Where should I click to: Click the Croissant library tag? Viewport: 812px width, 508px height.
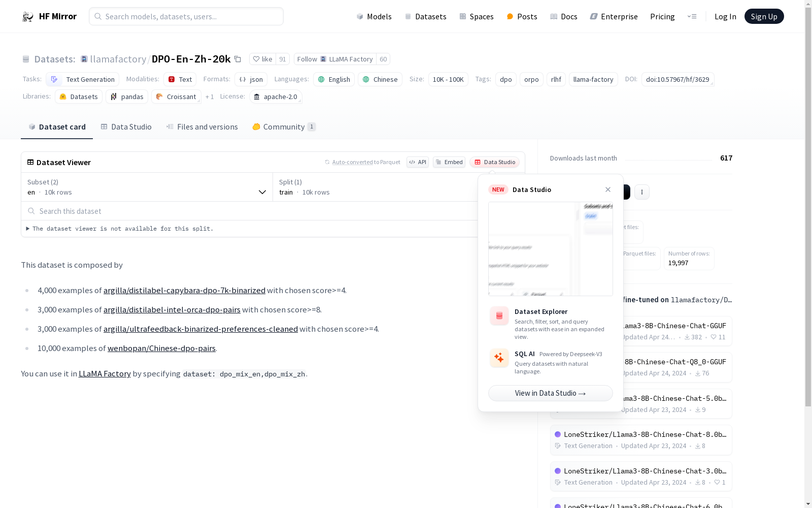[x=176, y=97]
